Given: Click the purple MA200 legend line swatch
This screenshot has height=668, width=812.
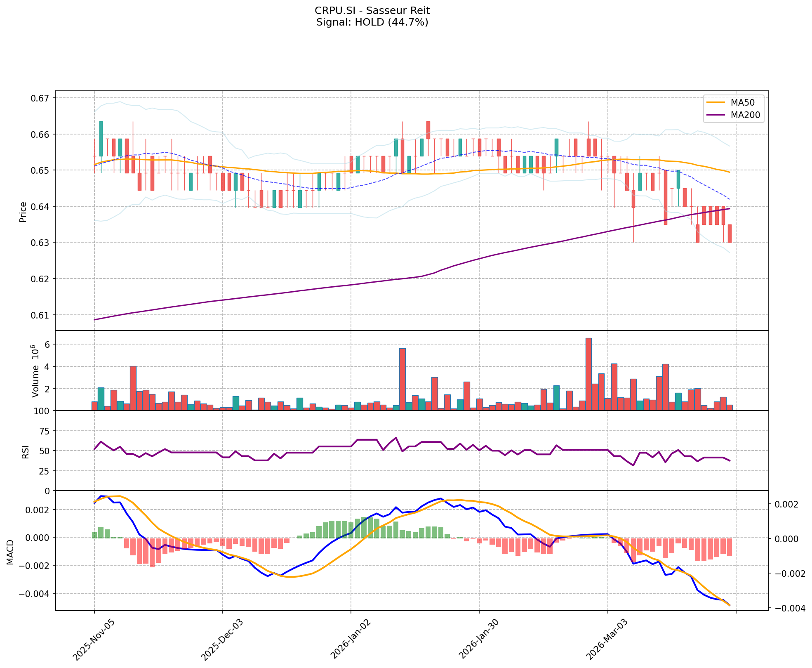Looking at the screenshot, I should click(x=716, y=115).
